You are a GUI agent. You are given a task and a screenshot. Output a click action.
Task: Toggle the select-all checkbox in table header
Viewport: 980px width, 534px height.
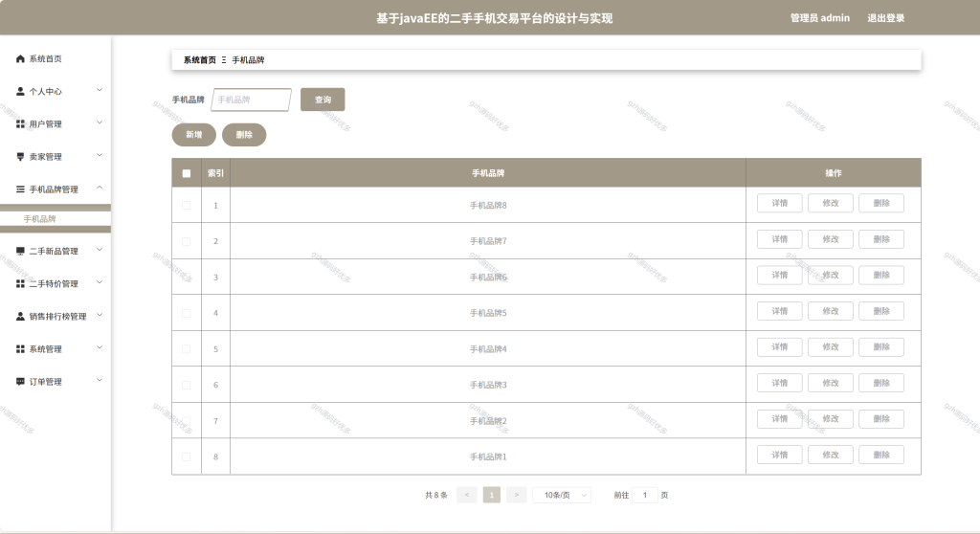coord(187,173)
